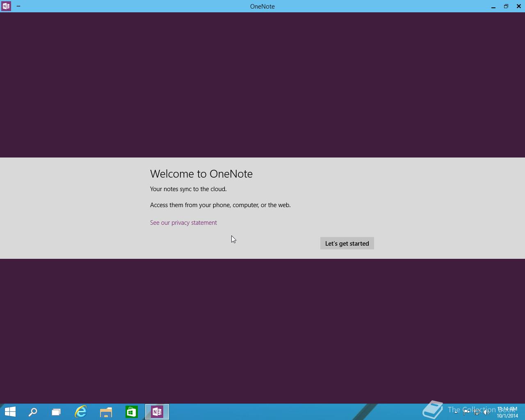Open the Windows Start menu
The width and height of the screenshot is (525, 420).
[x=10, y=412]
